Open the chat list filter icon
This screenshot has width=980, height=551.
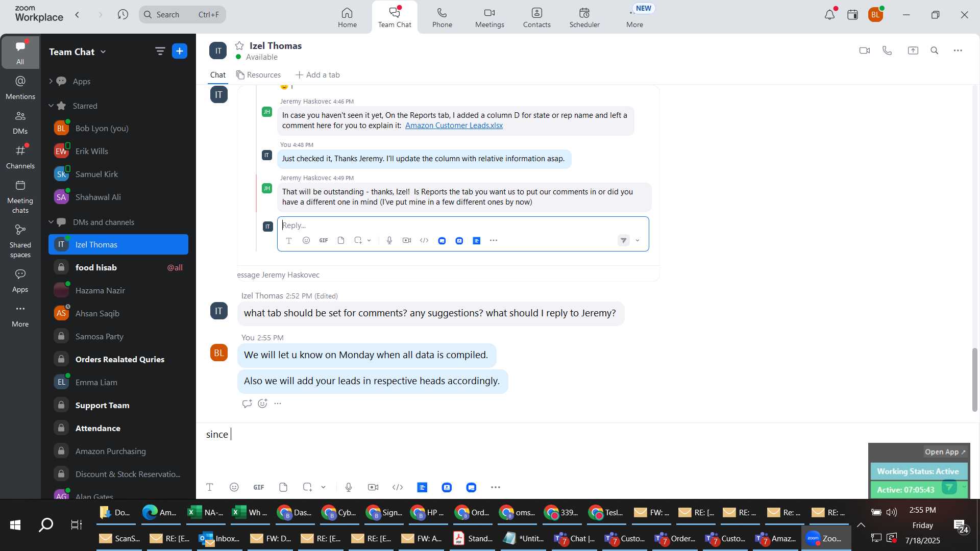pos(160,51)
